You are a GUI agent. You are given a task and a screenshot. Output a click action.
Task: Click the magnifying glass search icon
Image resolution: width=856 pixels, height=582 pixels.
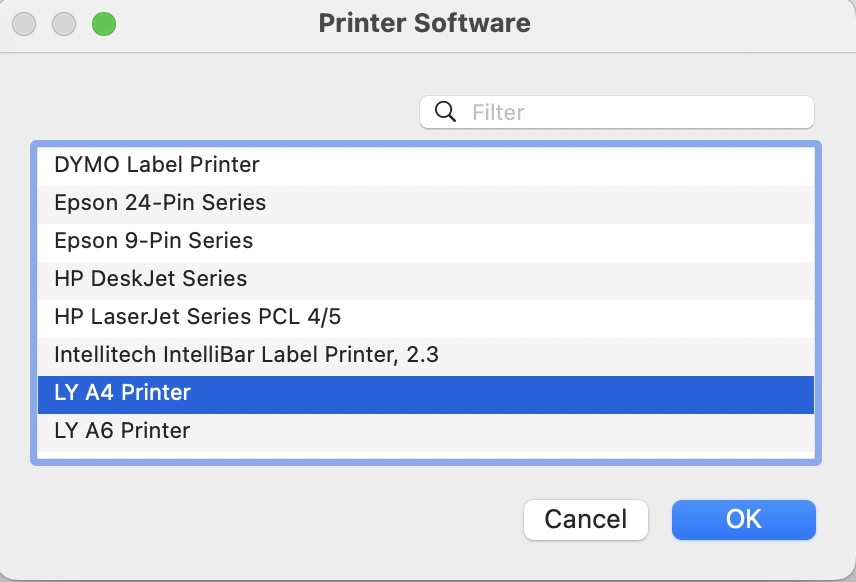tap(445, 112)
